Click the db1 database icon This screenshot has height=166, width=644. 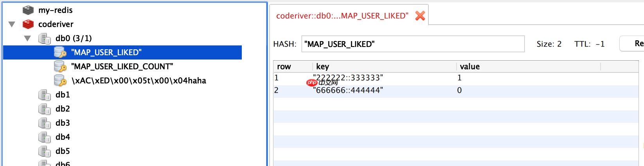click(45, 95)
